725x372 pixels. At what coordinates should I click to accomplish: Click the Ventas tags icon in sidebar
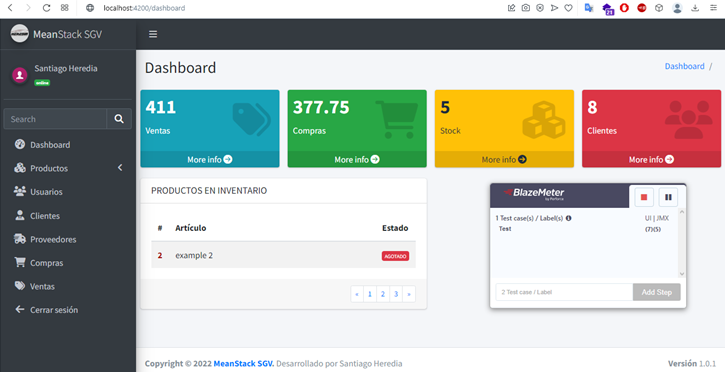(20, 286)
